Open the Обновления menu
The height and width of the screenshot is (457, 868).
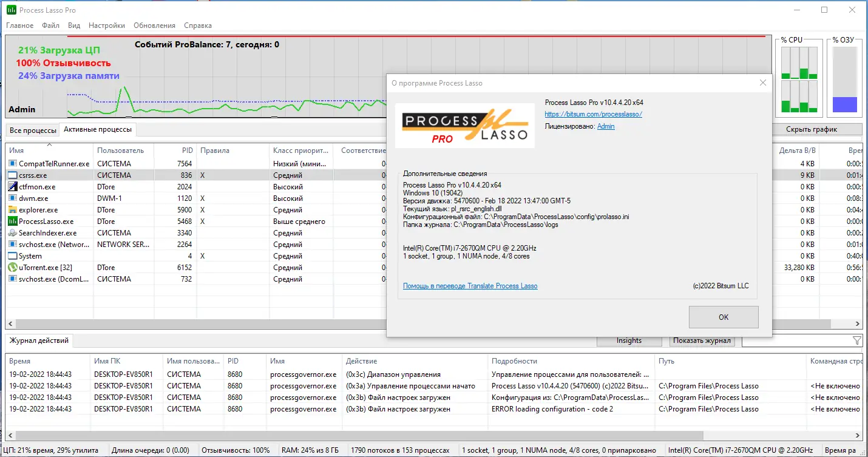click(154, 25)
